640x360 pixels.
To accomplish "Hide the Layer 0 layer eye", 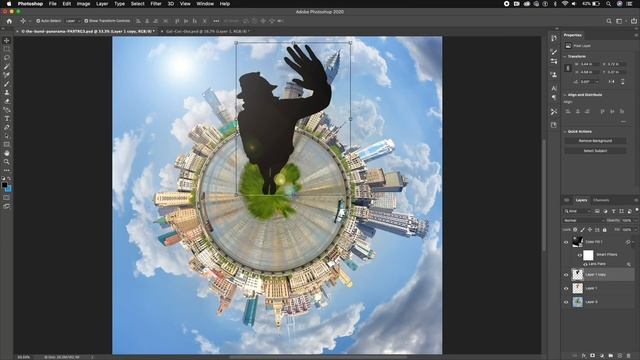I will (x=566, y=302).
